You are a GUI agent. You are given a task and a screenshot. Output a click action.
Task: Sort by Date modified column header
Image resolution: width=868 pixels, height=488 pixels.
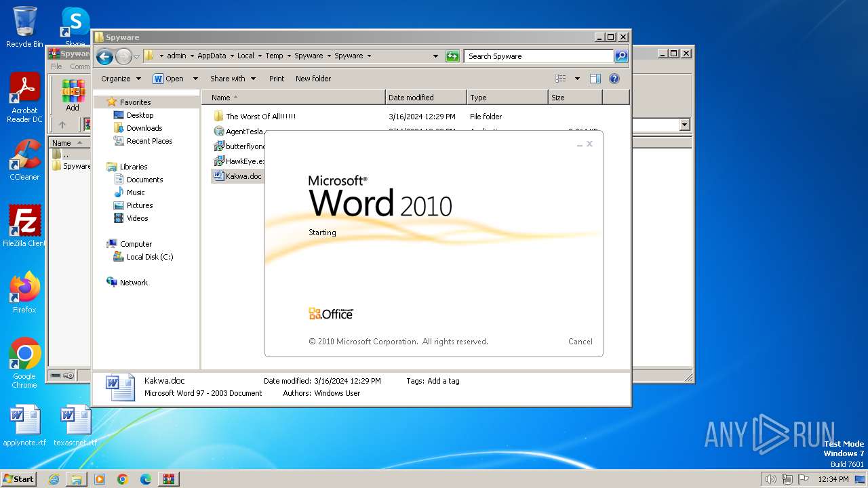(426, 98)
